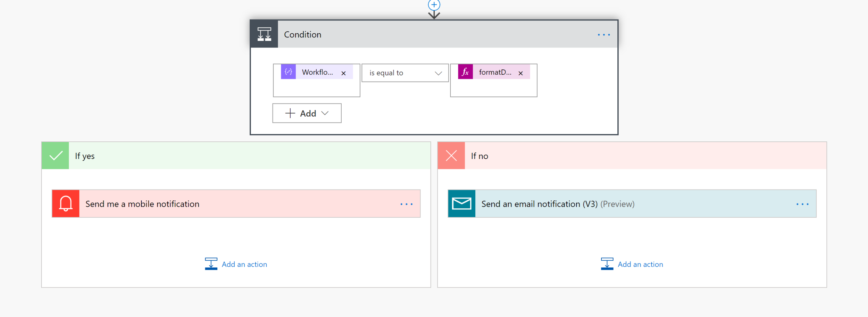Select the green checkmark on the If yes branch
The height and width of the screenshot is (317, 868).
pos(55,156)
